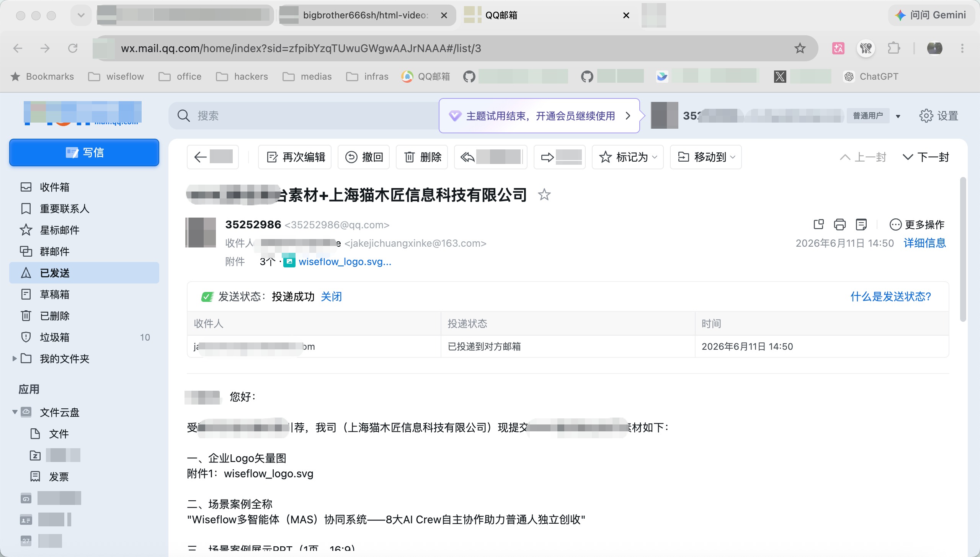Open office bookmarks folder
The image size is (980, 557).
180,77
